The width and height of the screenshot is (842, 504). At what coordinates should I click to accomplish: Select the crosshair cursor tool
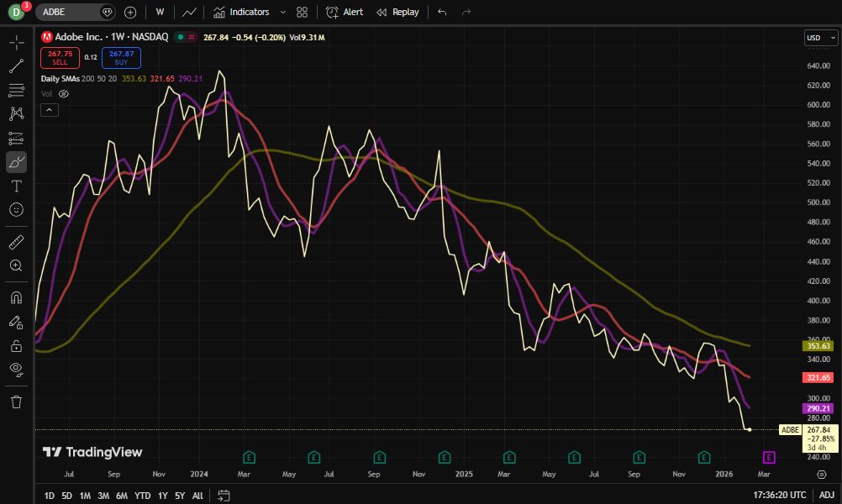click(16, 42)
